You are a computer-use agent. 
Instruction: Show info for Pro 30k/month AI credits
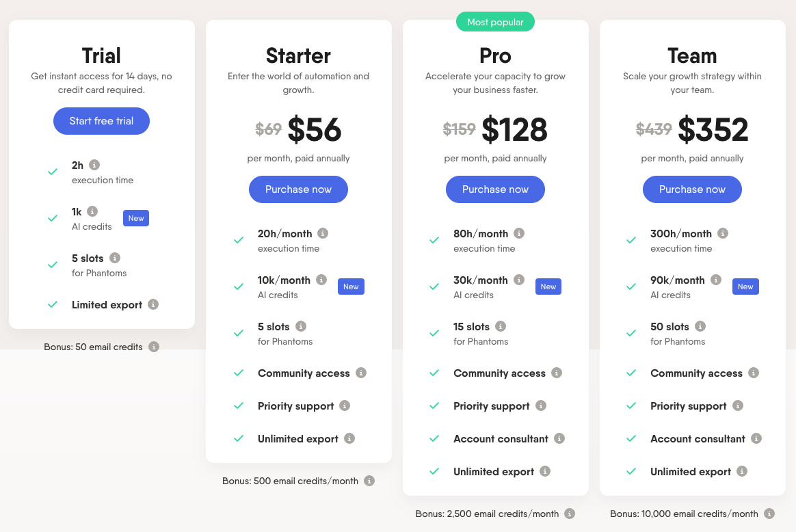pos(519,280)
